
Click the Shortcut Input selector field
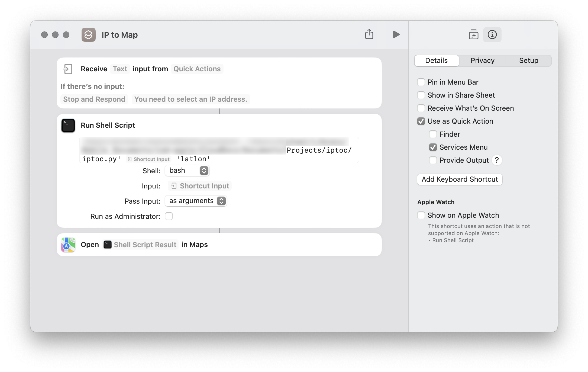[x=200, y=185]
